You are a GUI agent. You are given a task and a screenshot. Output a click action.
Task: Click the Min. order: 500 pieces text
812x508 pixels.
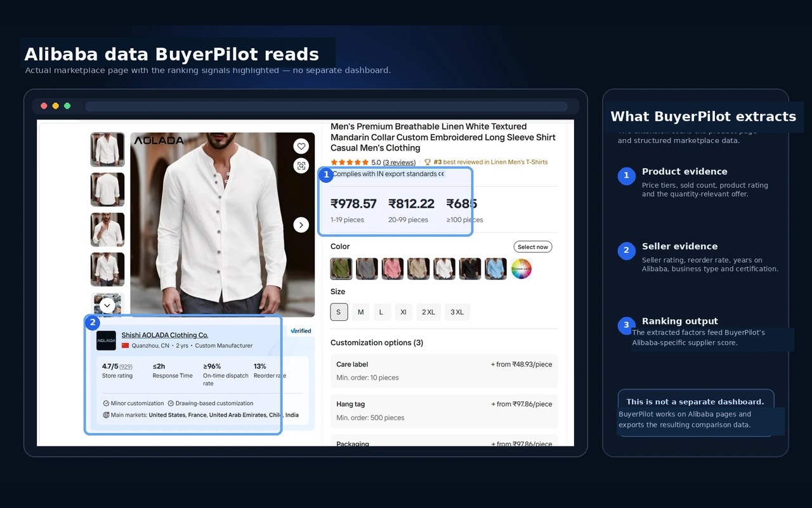pos(370,418)
